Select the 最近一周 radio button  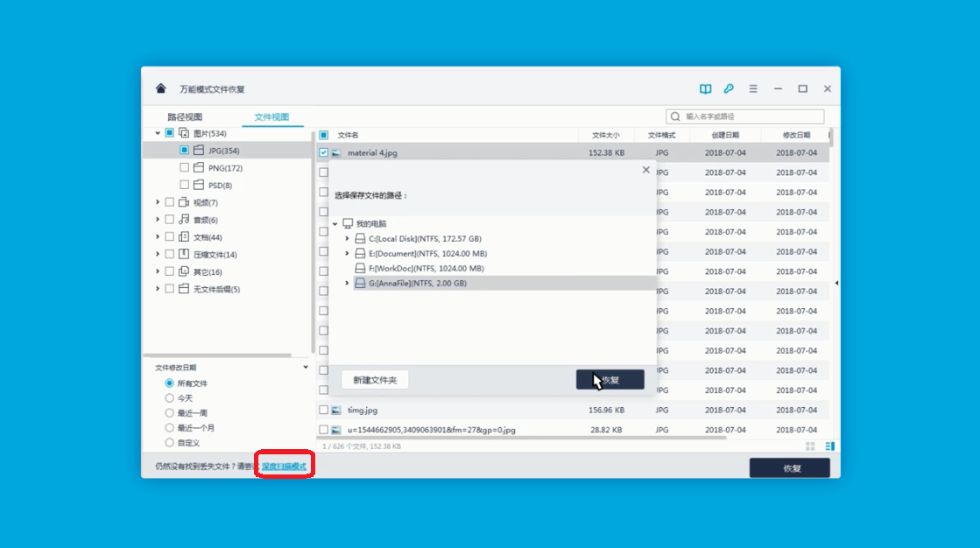pyautogui.click(x=169, y=413)
